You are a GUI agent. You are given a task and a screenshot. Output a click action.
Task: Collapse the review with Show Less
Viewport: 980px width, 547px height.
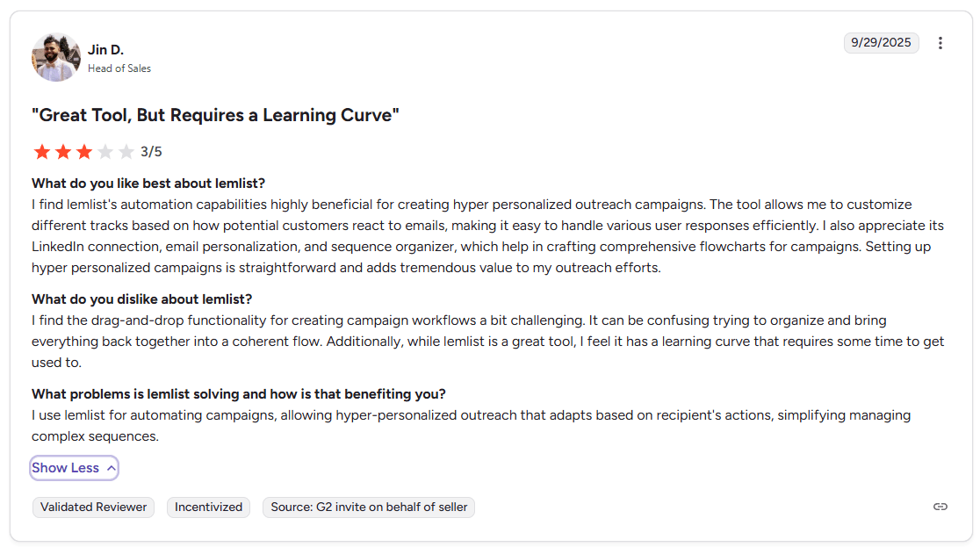pyautogui.click(x=74, y=468)
